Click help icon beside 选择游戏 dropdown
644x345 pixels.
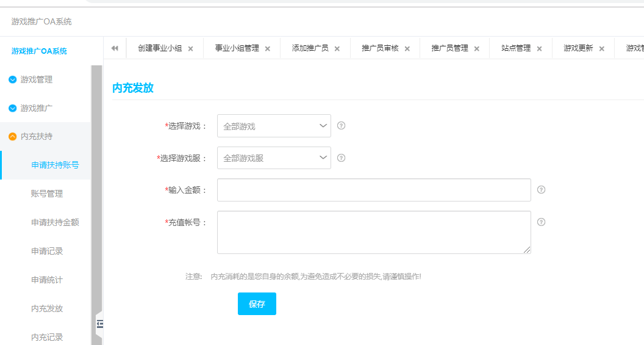point(341,126)
